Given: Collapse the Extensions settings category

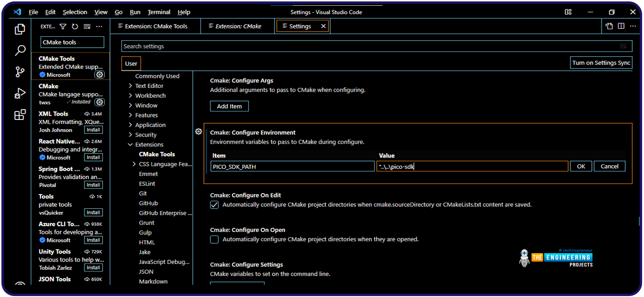Looking at the screenshot, I should point(130,144).
